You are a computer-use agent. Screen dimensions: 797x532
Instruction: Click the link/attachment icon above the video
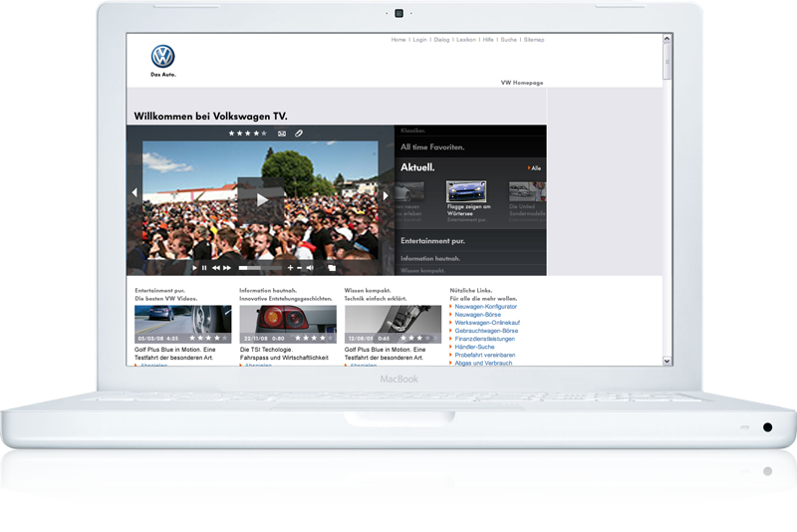(299, 133)
